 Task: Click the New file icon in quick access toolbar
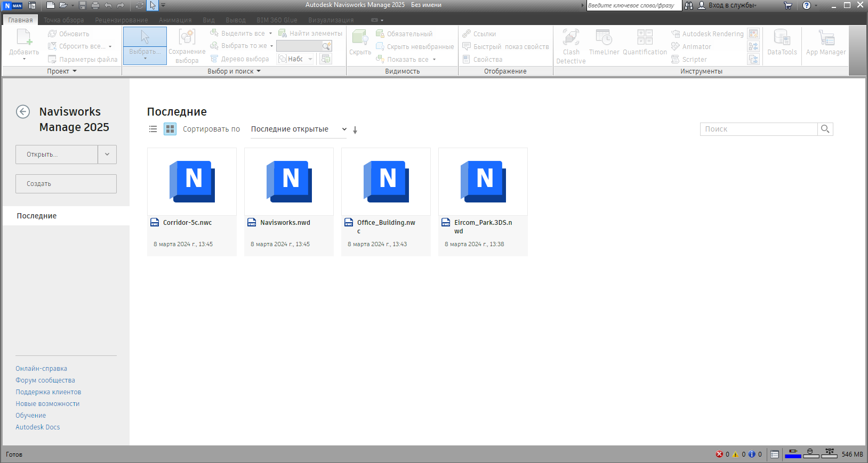[x=50, y=5]
